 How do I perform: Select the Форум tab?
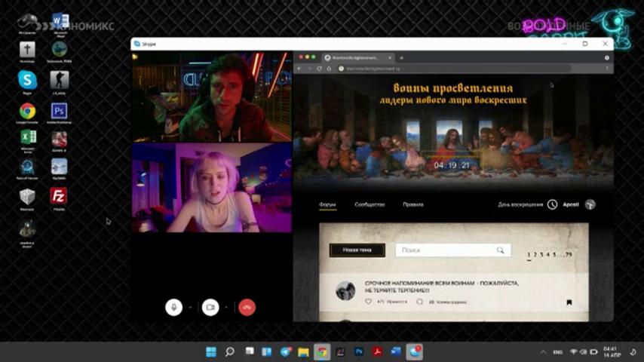coord(327,204)
